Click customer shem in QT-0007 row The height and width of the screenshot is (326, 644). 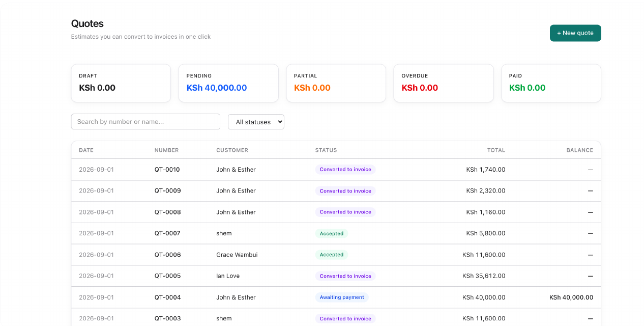224,233
